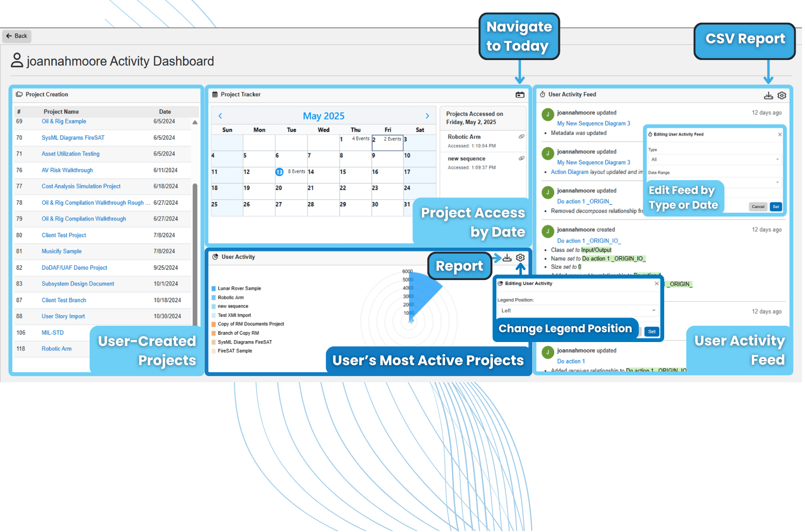
Task: Open Legend Position dropdown showing Left
Action: [578, 311]
